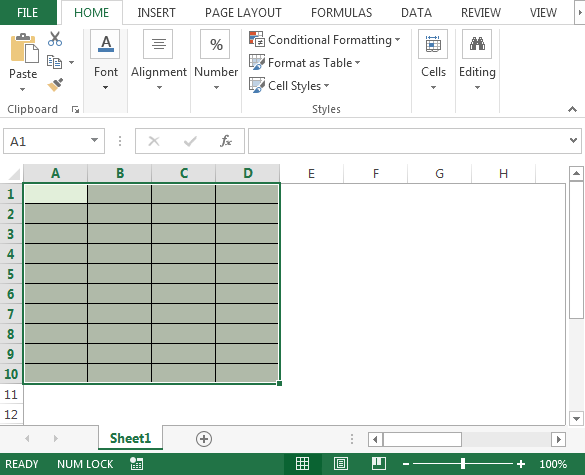Image resolution: width=585 pixels, height=475 pixels.
Task: Open Format as Table dropdown
Action: (x=357, y=63)
